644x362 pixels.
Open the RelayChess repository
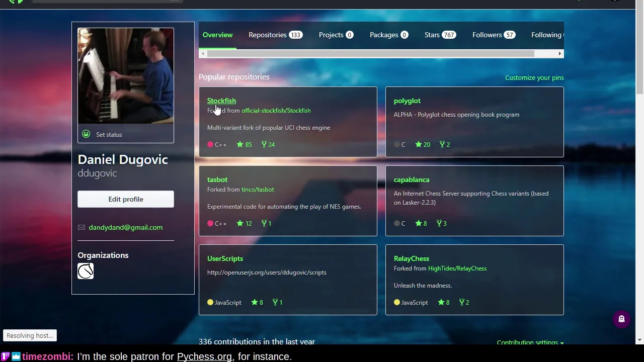[x=412, y=258]
